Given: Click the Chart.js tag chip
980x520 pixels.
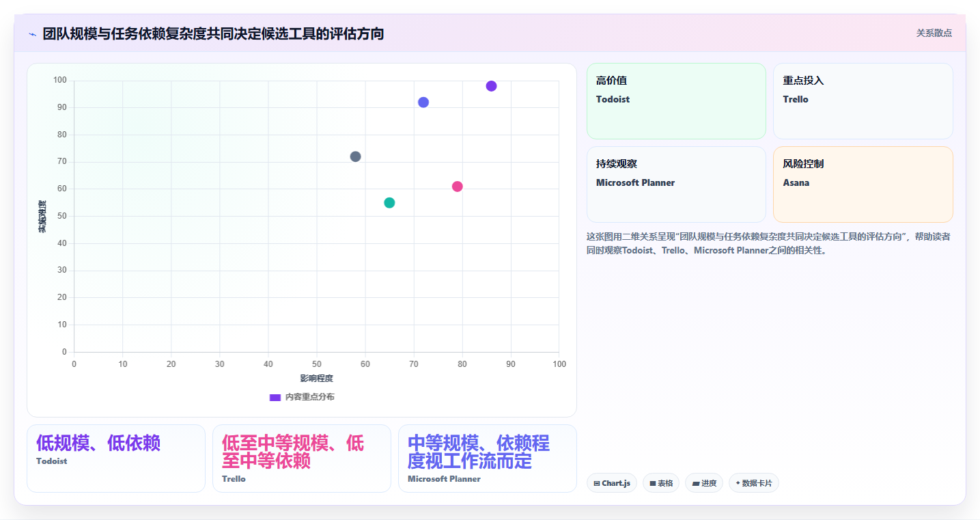Looking at the screenshot, I should click(612, 483).
